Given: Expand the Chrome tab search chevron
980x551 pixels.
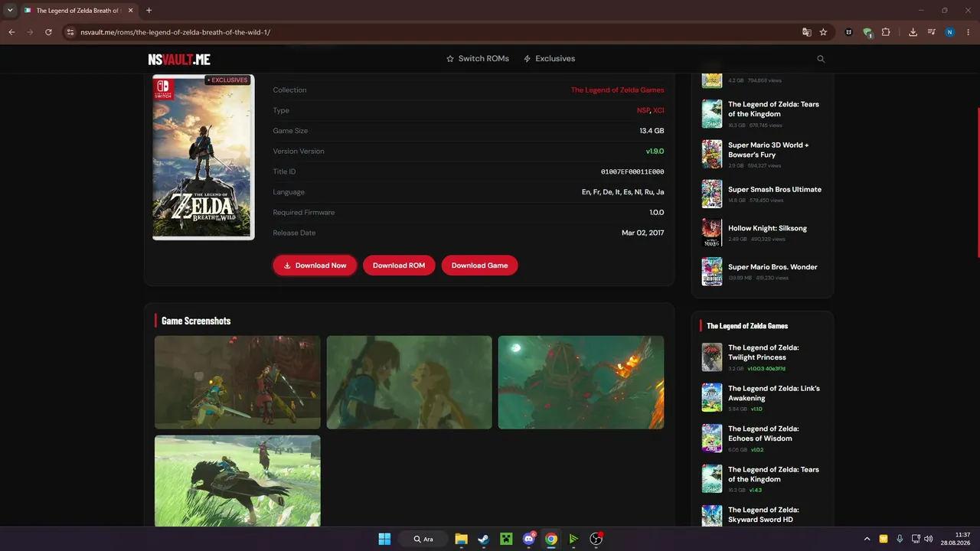Looking at the screenshot, I should coord(10,11).
